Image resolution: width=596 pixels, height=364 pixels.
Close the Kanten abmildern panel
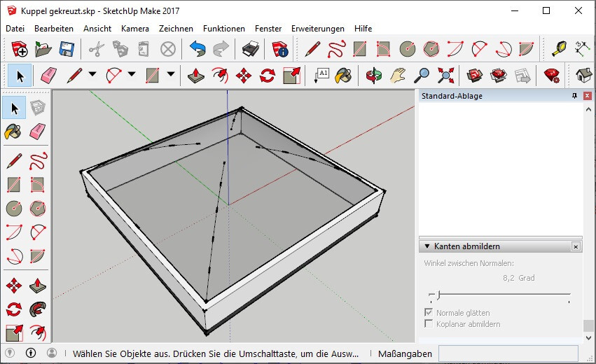576,246
